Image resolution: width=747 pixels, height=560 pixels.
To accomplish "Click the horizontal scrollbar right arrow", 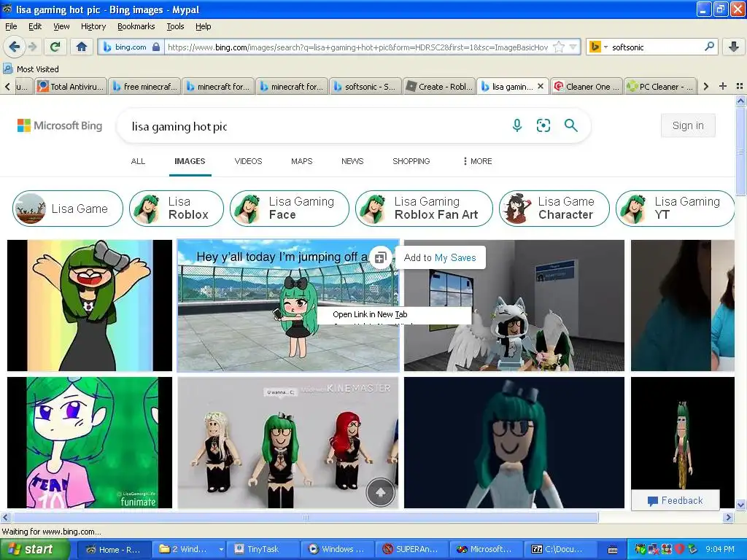I will [729, 517].
